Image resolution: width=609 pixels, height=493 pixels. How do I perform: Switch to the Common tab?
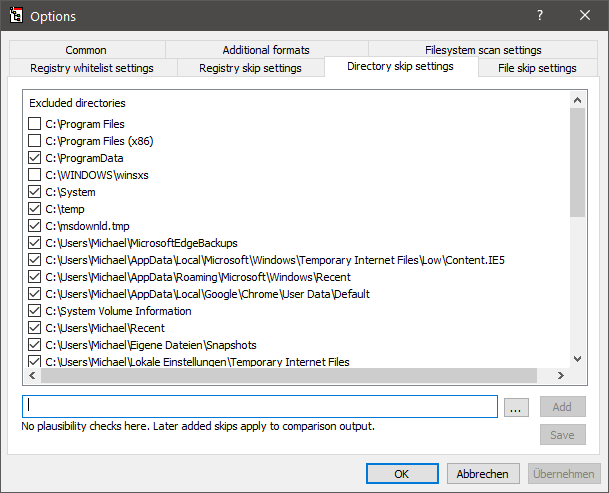86,50
